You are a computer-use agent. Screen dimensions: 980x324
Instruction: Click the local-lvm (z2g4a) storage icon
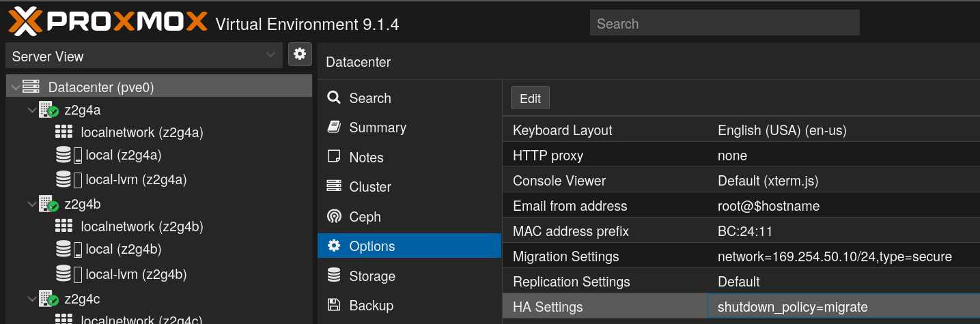(68, 179)
